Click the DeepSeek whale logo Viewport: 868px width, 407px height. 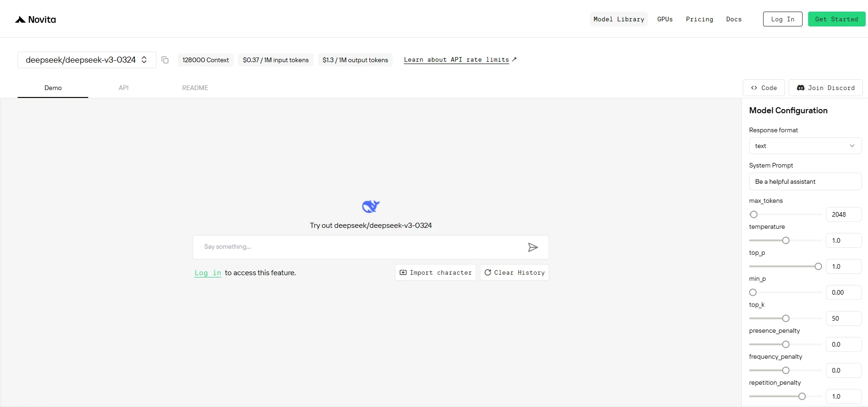(371, 207)
